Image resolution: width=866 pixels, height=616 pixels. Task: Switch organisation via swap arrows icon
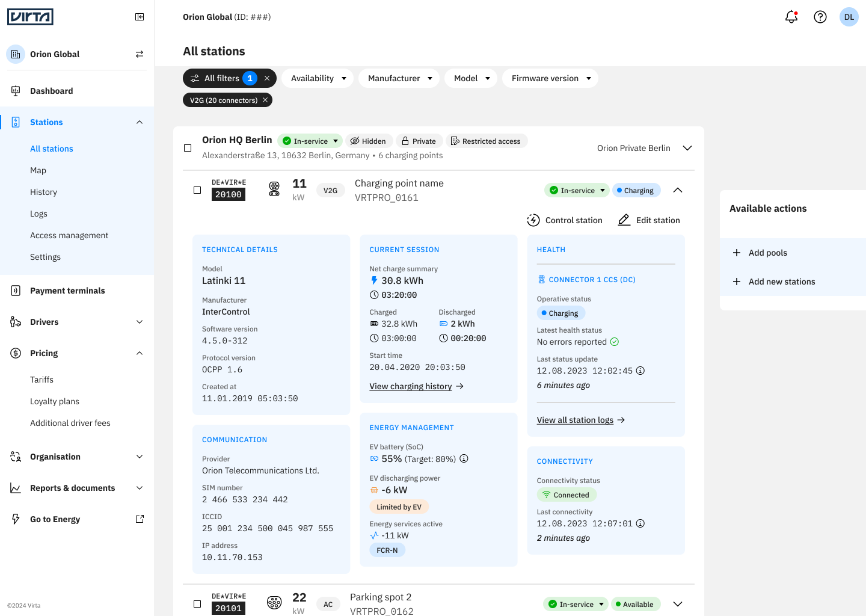[x=140, y=54]
